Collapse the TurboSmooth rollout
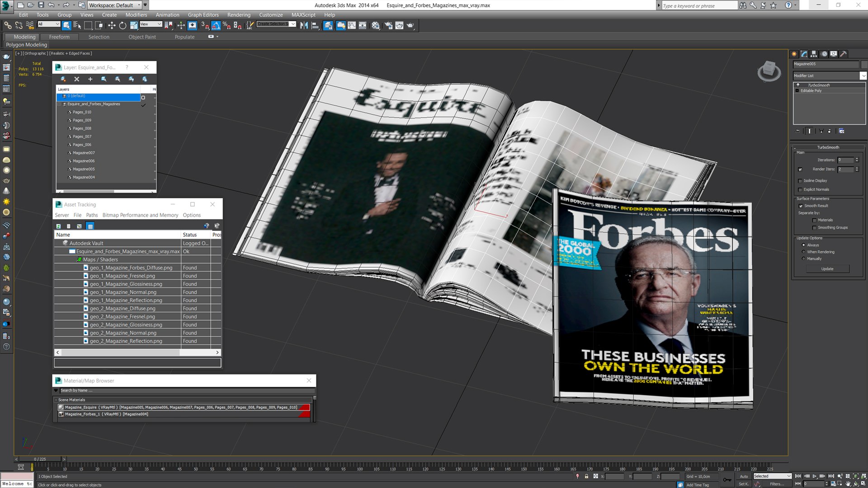Viewport: 868px width, 488px height. [828, 147]
